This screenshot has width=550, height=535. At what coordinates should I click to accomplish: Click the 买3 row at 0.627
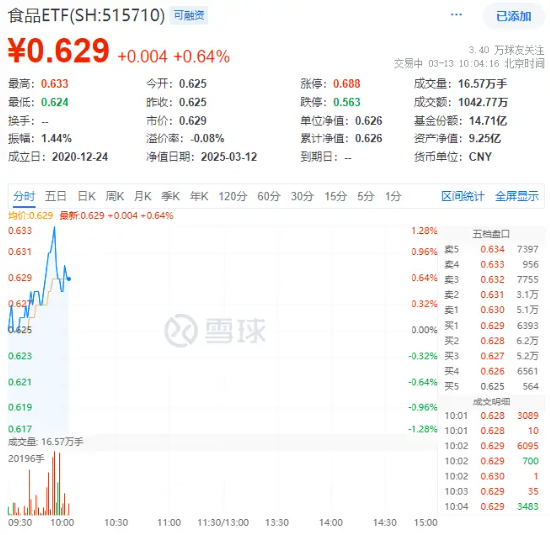[491, 356]
